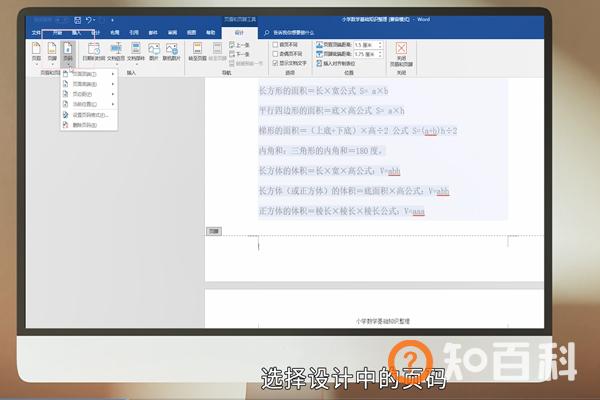Click 页眉顶端距离 value field 1.5 厘米

coord(368,45)
